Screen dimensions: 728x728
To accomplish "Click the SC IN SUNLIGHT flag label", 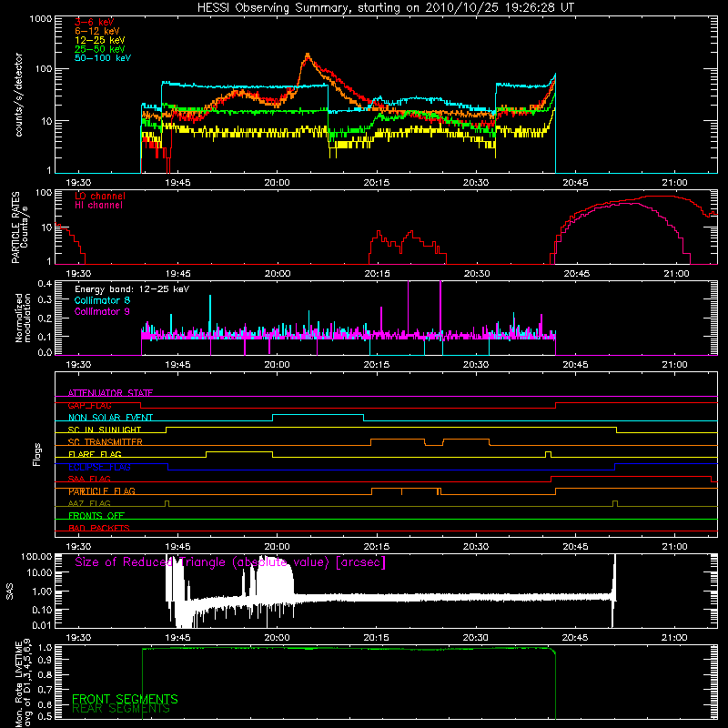I will tap(105, 430).
